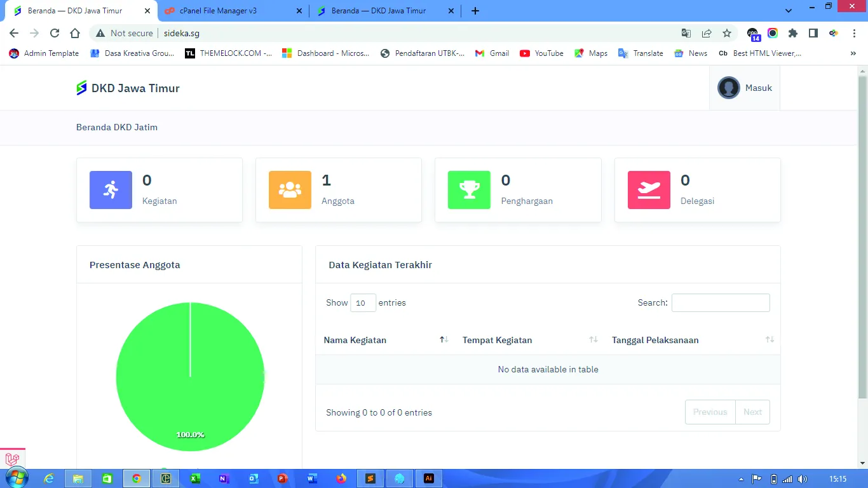Open the tab search dropdown arrow

pos(789,11)
